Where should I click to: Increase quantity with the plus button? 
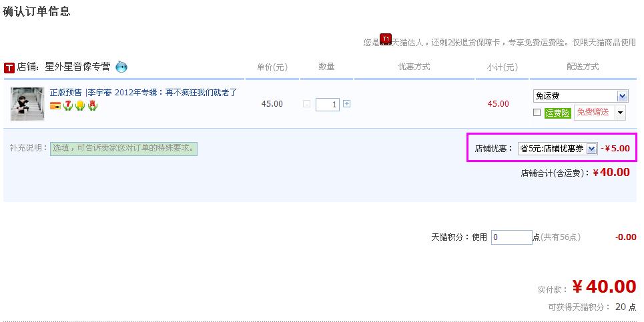(x=346, y=104)
